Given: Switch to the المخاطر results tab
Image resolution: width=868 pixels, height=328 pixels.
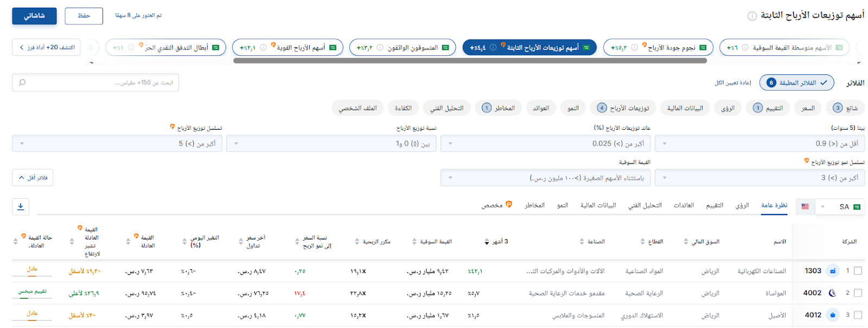Looking at the screenshot, I should point(534,205).
